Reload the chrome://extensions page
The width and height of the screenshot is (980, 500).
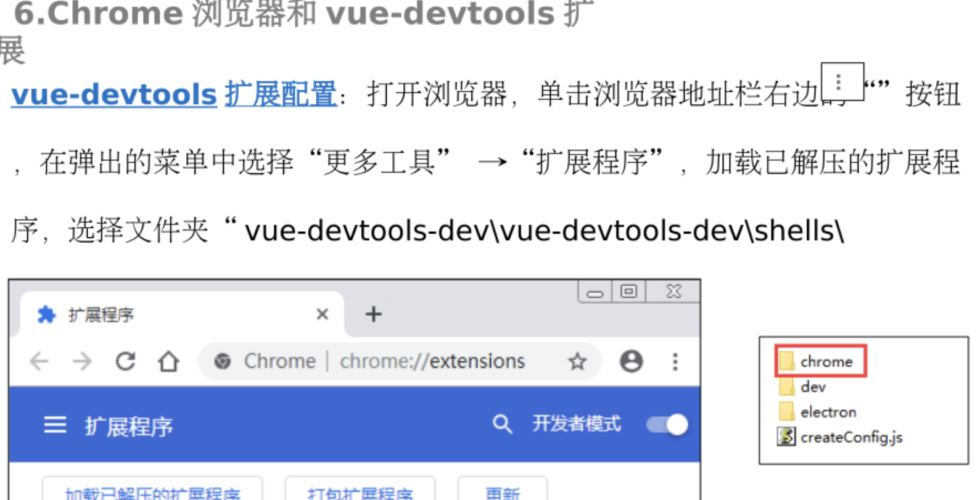tap(126, 361)
